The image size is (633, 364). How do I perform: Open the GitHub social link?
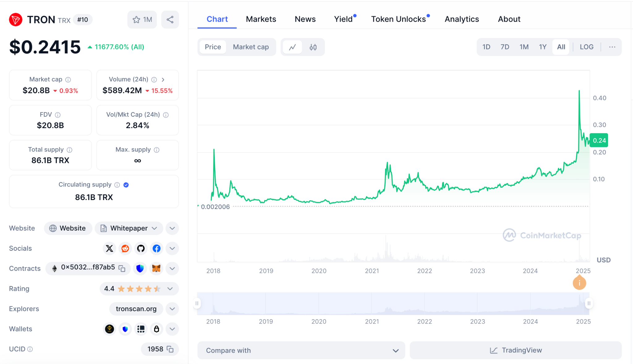[x=141, y=249]
